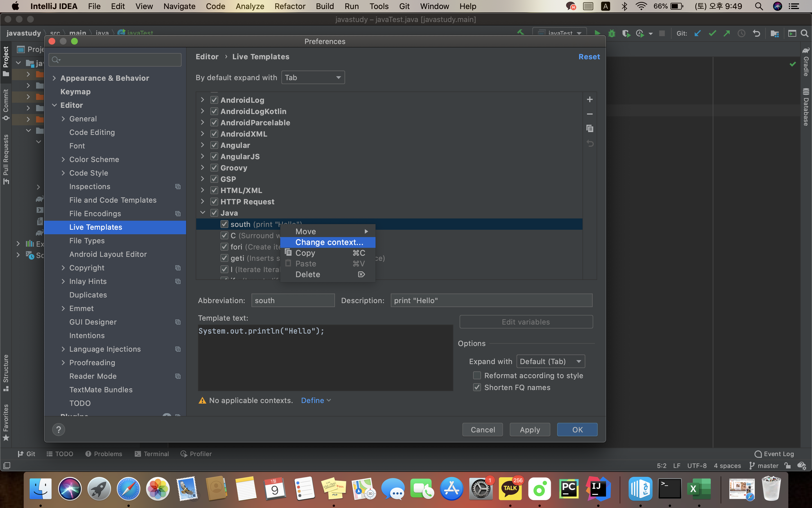
Task: Open the Commit tool window
Action: click(6, 104)
